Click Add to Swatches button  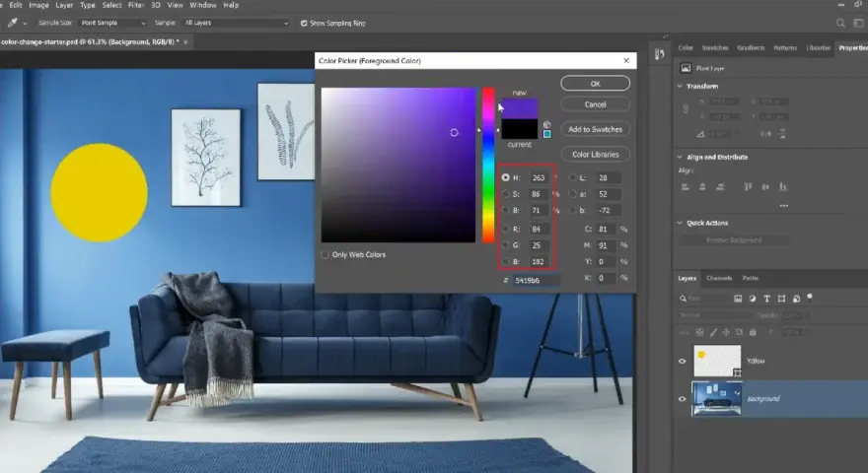pos(595,129)
